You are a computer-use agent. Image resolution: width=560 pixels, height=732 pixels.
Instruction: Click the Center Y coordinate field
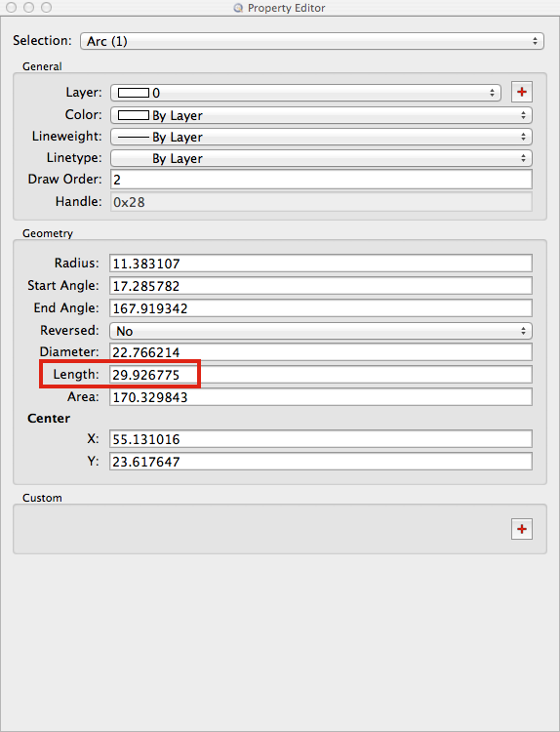tap(321, 462)
